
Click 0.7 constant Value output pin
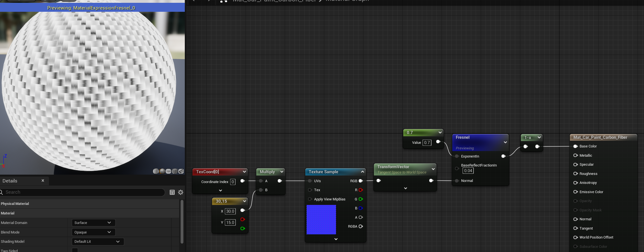click(438, 142)
